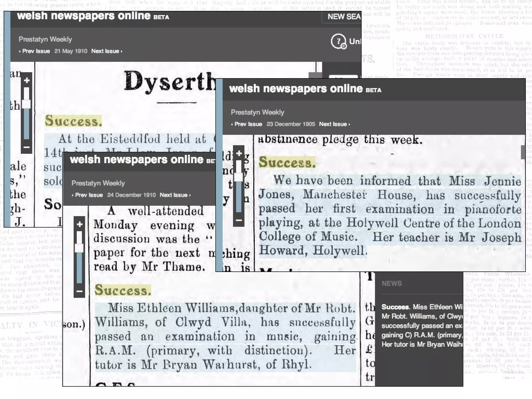
Task: Click the Dyserth headline
Action: coord(169,82)
